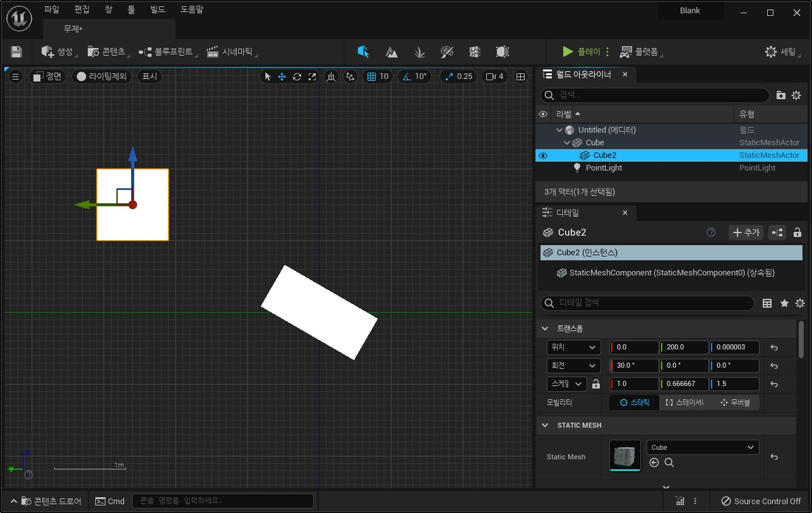812x513 pixels.
Task: Open the 파일 (File) menu
Action: pyautogui.click(x=52, y=10)
